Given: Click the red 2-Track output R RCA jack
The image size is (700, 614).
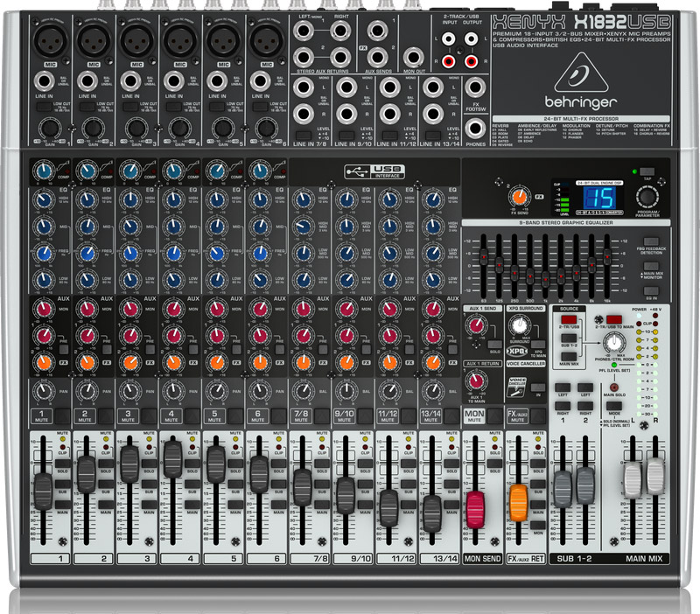Looking at the screenshot, I should [x=471, y=60].
